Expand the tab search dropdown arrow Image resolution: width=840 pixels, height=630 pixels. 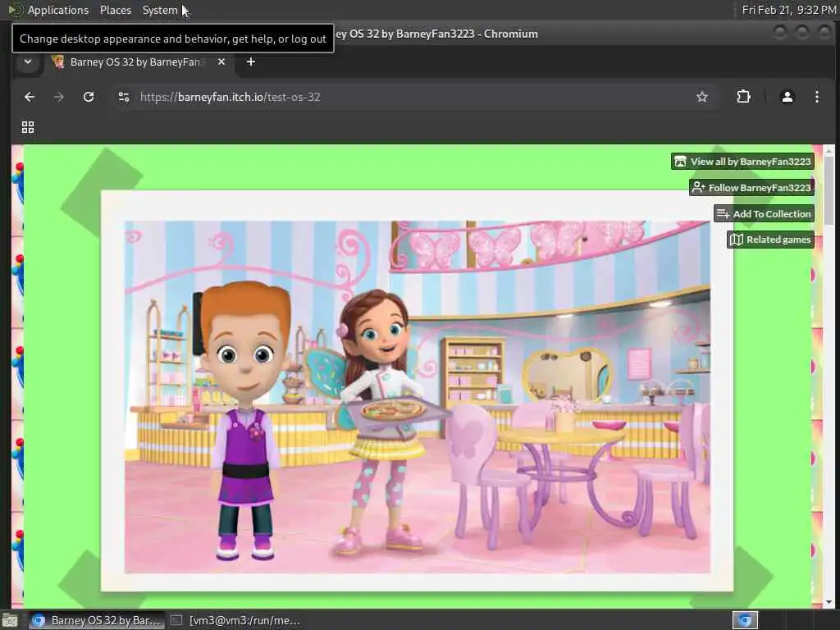click(28, 62)
